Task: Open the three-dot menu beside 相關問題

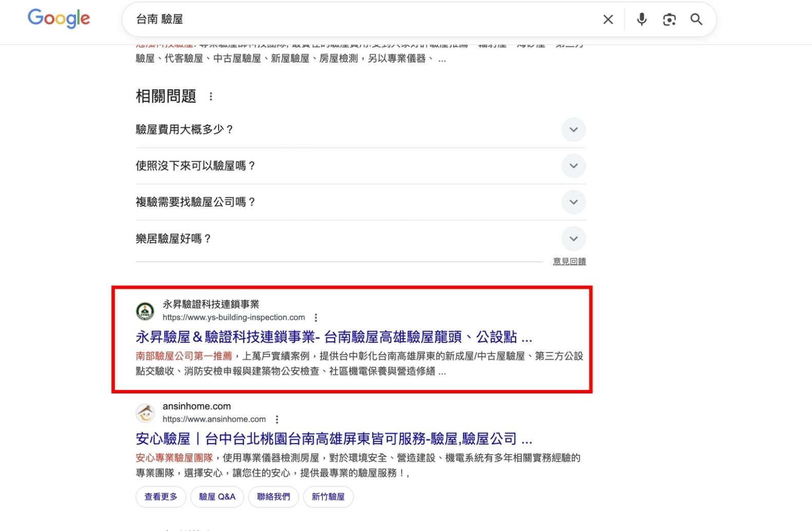Action: (211, 96)
